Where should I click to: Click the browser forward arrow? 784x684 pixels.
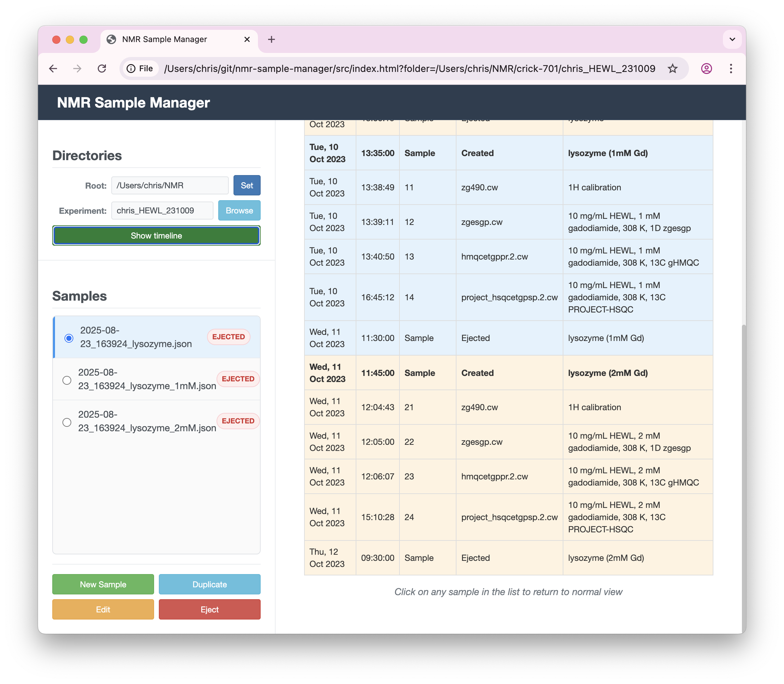coord(77,68)
